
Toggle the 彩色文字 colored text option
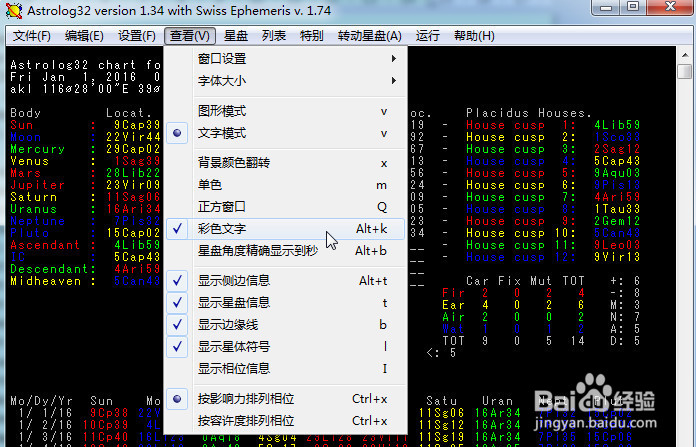(x=286, y=229)
